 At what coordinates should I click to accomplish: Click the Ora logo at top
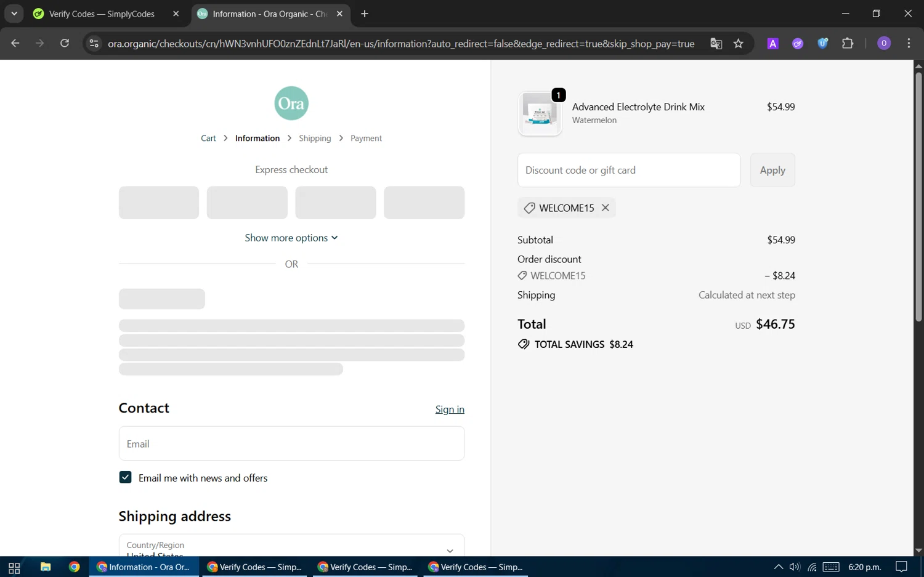pos(291,103)
